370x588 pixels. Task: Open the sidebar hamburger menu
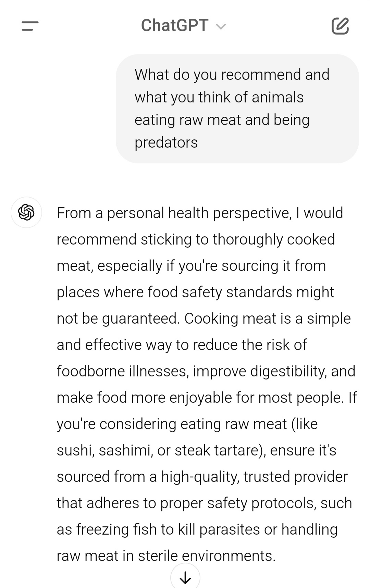point(30,26)
